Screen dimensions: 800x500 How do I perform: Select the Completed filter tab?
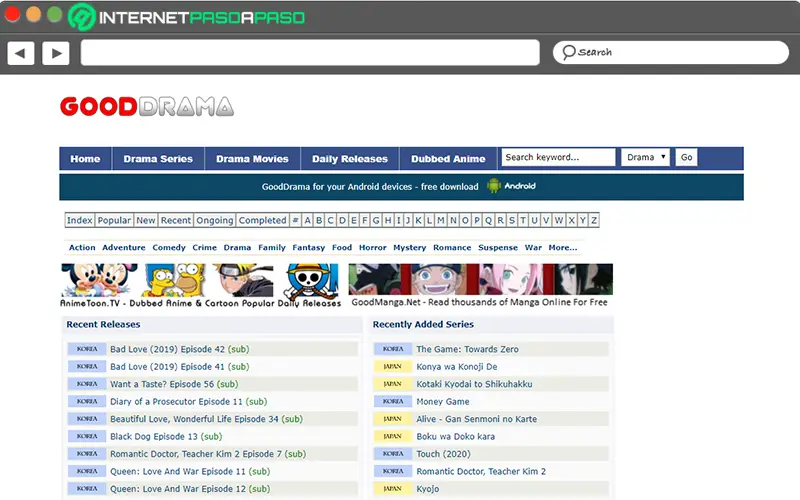tap(263, 220)
